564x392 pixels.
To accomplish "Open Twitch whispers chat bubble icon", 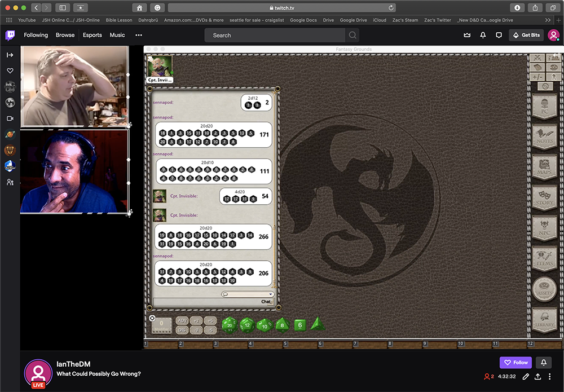I will [x=499, y=35].
